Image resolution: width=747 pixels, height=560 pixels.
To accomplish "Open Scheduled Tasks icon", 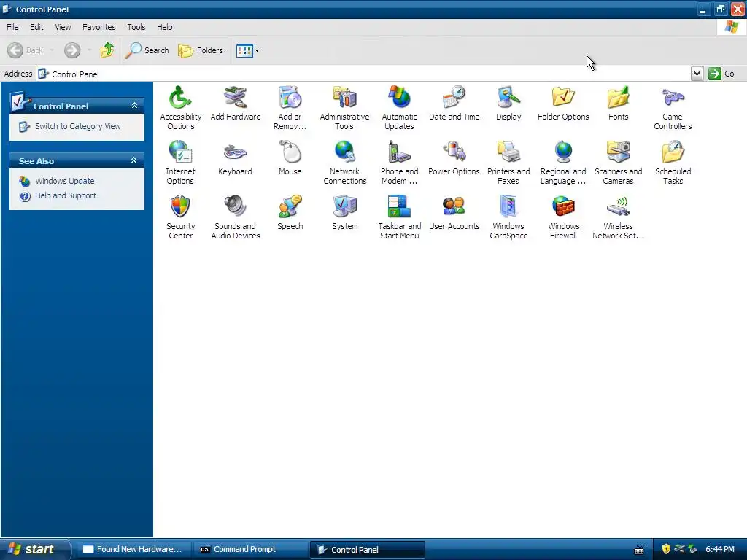I will (x=673, y=152).
